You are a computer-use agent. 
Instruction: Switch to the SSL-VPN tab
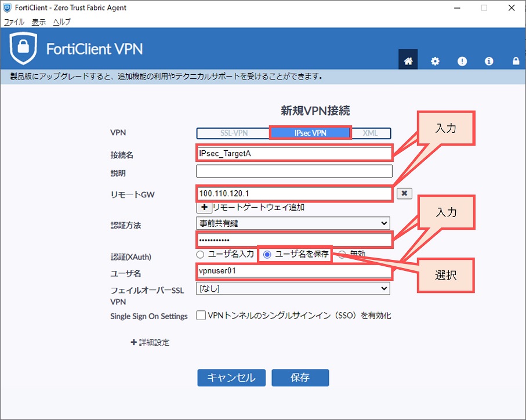234,133
